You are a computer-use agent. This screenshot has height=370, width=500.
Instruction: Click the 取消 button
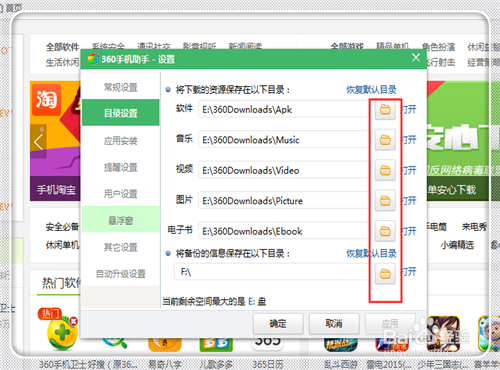click(334, 323)
